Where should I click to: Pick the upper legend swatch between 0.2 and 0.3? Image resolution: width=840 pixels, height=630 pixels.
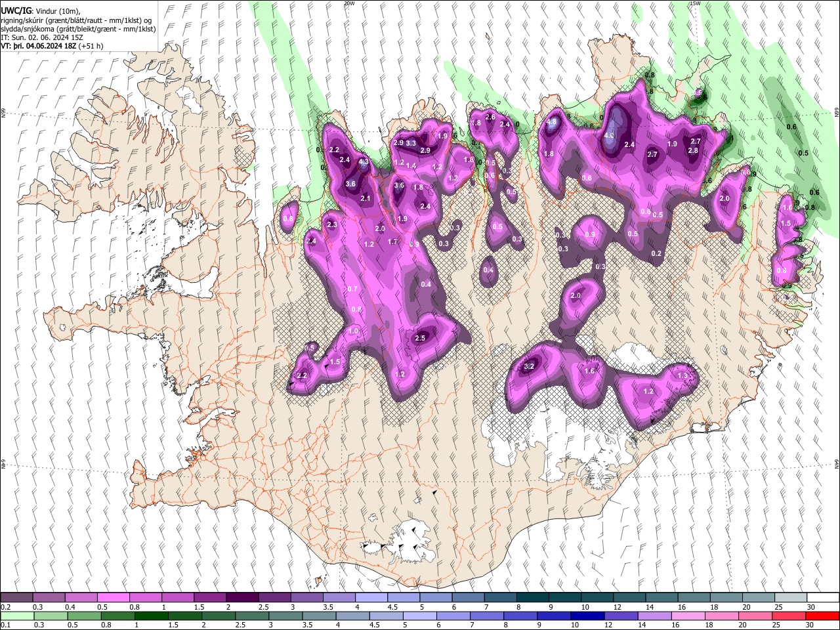click(x=16, y=598)
